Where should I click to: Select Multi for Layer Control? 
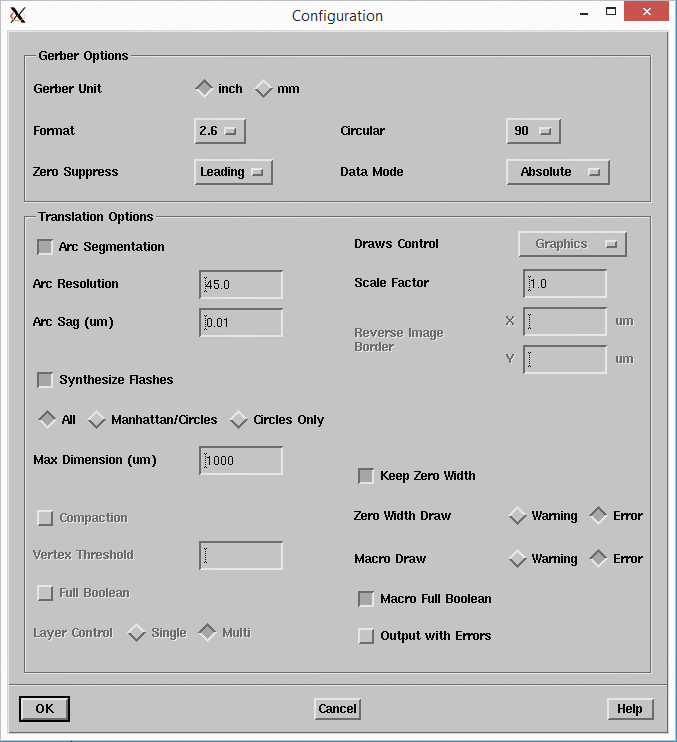tap(207, 633)
